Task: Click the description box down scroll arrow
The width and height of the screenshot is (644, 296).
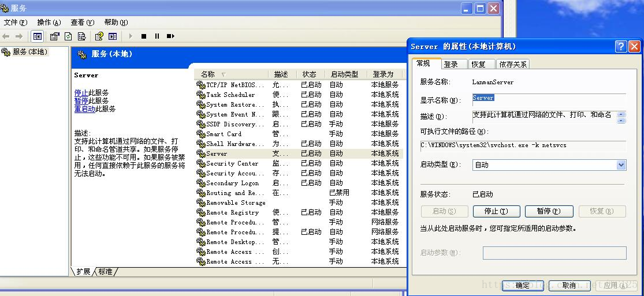Action: pyautogui.click(x=621, y=120)
